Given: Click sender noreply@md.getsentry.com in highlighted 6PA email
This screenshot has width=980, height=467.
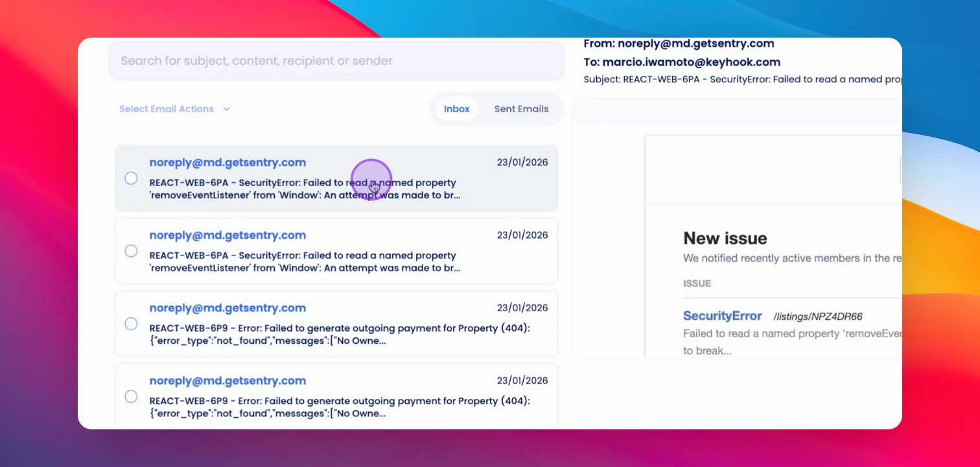Looking at the screenshot, I should pyautogui.click(x=227, y=163).
